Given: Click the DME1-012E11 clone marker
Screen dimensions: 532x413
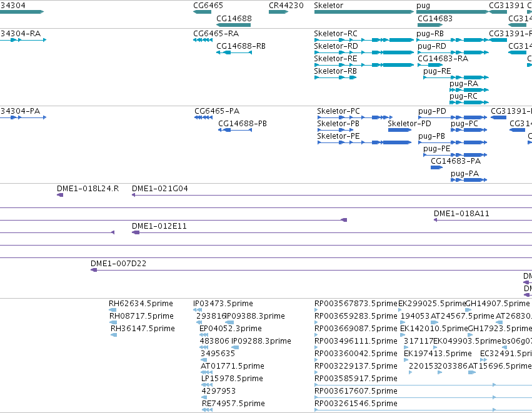Looking at the screenshot, I should (x=136, y=232).
